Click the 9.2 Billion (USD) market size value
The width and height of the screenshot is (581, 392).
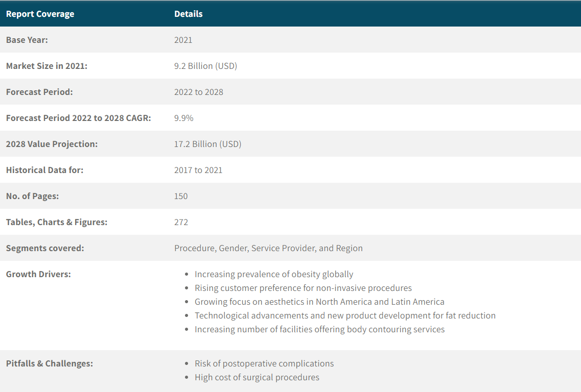(x=205, y=66)
